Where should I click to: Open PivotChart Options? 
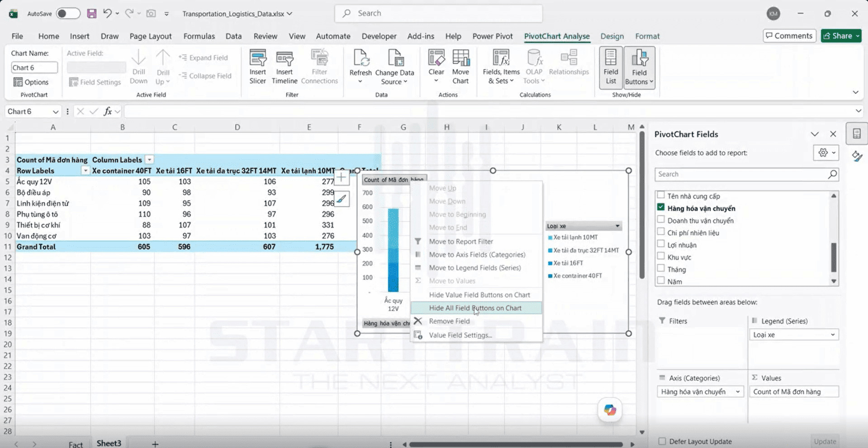31,82
